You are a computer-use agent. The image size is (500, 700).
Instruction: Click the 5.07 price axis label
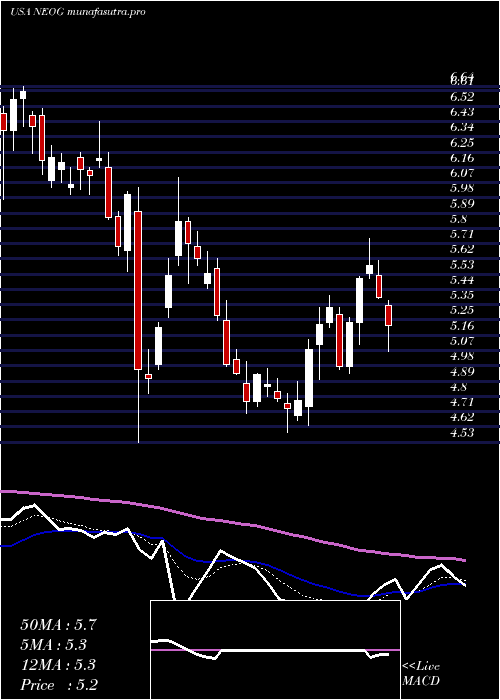(462, 341)
